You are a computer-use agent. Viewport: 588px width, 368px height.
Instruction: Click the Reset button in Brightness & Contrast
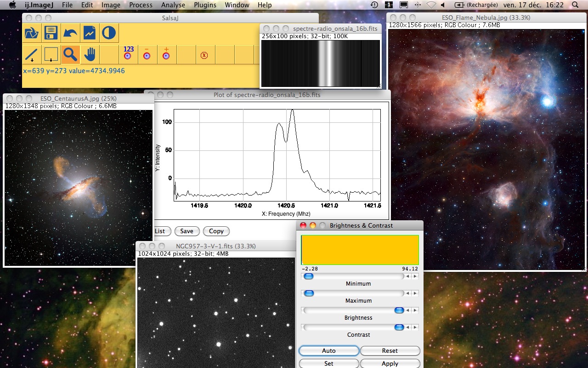click(x=390, y=351)
